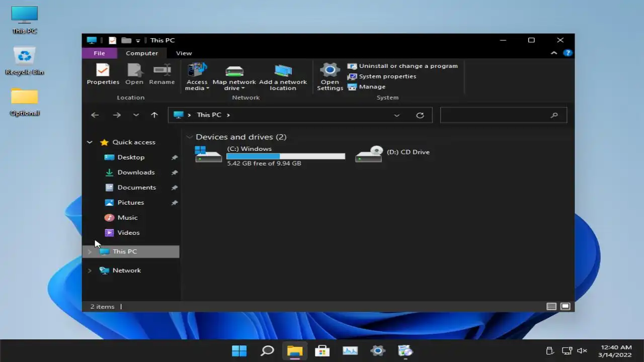This screenshot has height=362, width=644.
Task: Go up one level with Up arrow
Action: [154, 115]
